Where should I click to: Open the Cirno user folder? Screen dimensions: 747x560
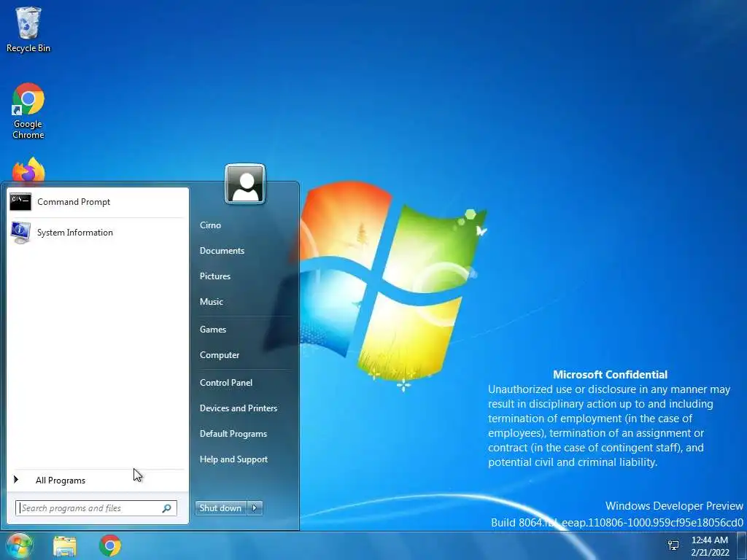coord(211,225)
